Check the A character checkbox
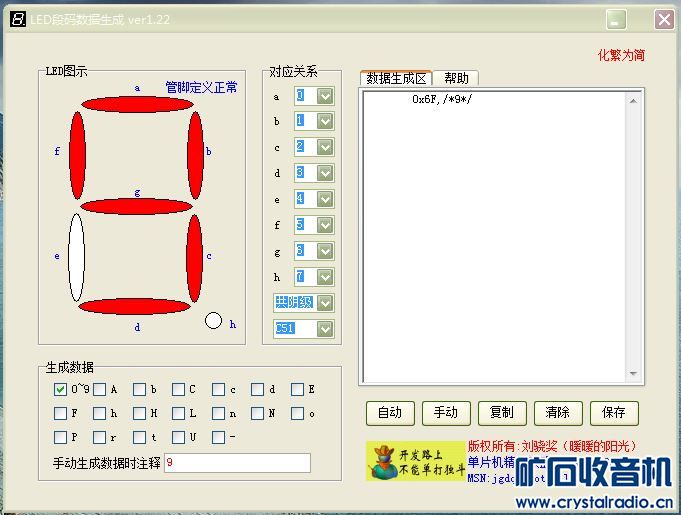Screen dimensions: 681x515 (x=99, y=389)
